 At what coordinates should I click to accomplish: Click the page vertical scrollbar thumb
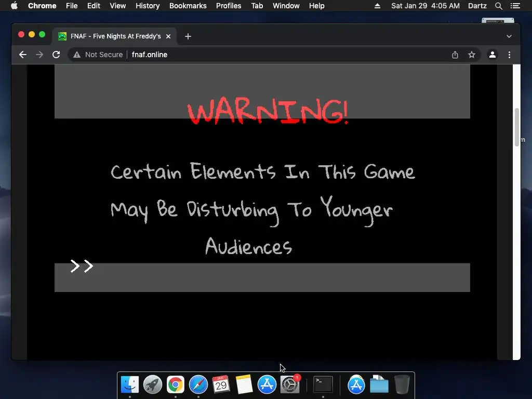tap(517, 127)
